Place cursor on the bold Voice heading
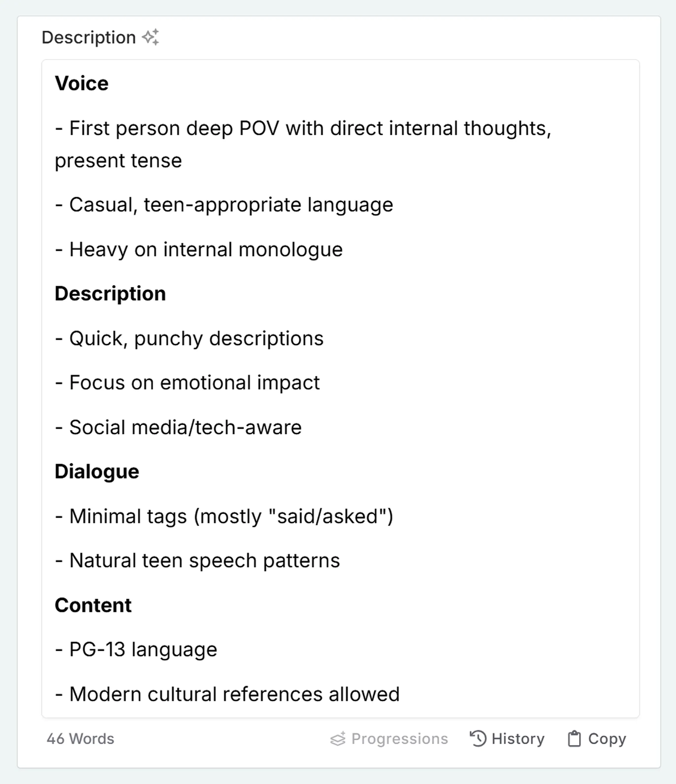676x784 pixels. point(82,83)
